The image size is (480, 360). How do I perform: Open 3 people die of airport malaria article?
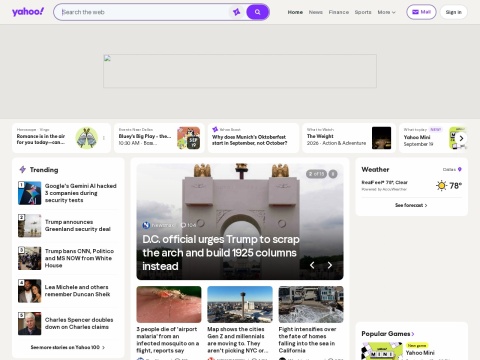(168, 340)
